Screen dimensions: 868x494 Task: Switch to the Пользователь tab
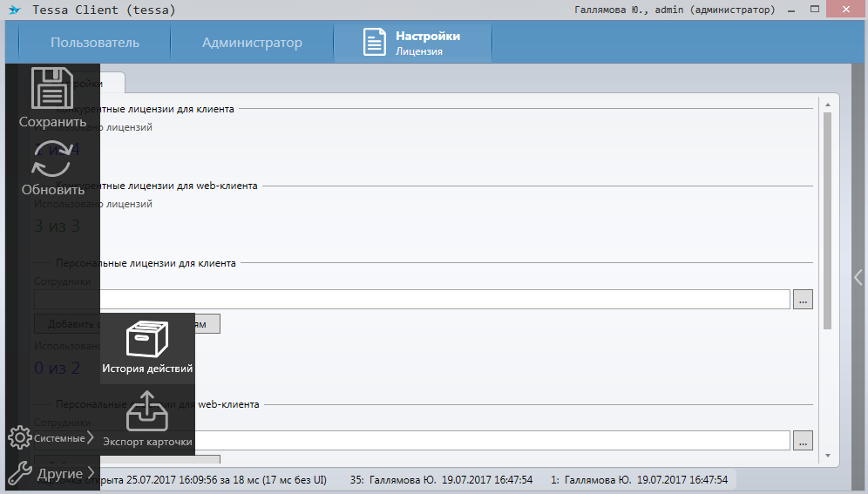point(94,43)
